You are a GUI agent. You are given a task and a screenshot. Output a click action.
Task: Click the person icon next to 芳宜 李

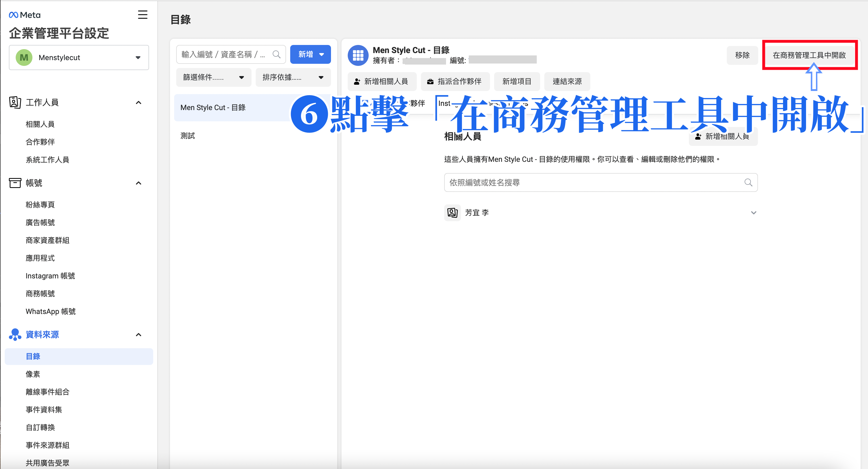tap(452, 213)
